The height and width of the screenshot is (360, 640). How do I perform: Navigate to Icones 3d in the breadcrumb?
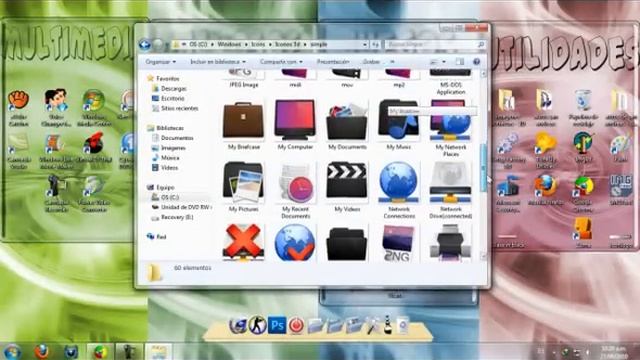(288, 44)
